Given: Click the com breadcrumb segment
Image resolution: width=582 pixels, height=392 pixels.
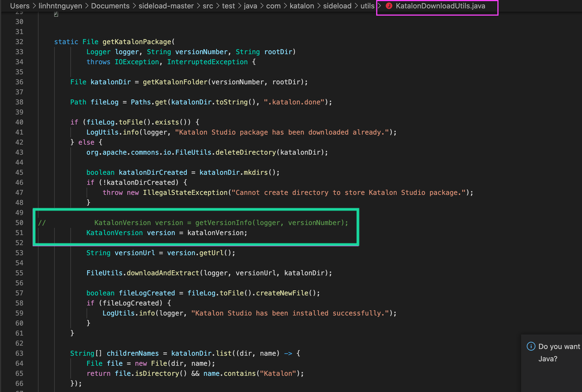Looking at the screenshot, I should click(273, 6).
